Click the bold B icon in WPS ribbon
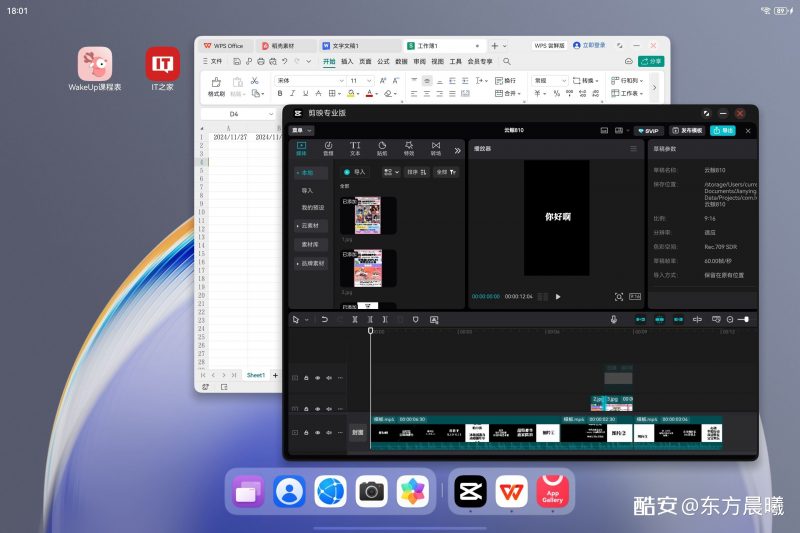 (281, 94)
